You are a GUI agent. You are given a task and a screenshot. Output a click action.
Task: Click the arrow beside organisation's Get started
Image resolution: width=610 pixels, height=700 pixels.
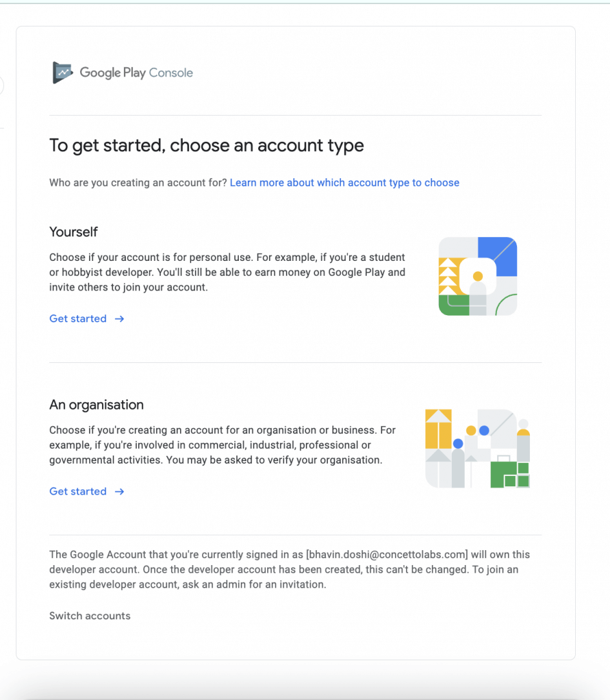coord(119,491)
